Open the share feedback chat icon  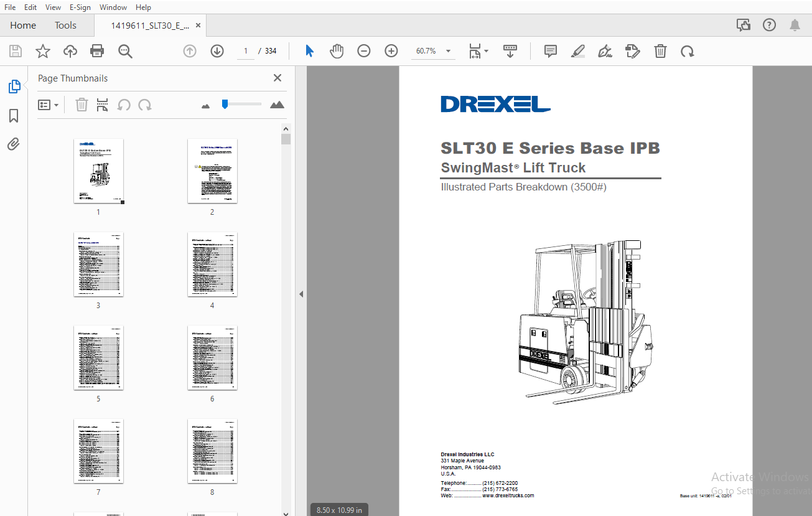tap(743, 25)
